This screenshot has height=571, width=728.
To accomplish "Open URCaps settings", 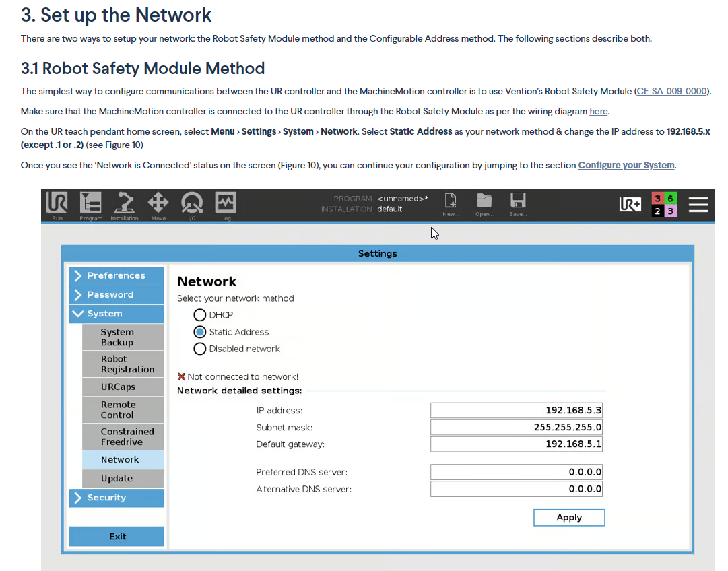I will 123,387.
